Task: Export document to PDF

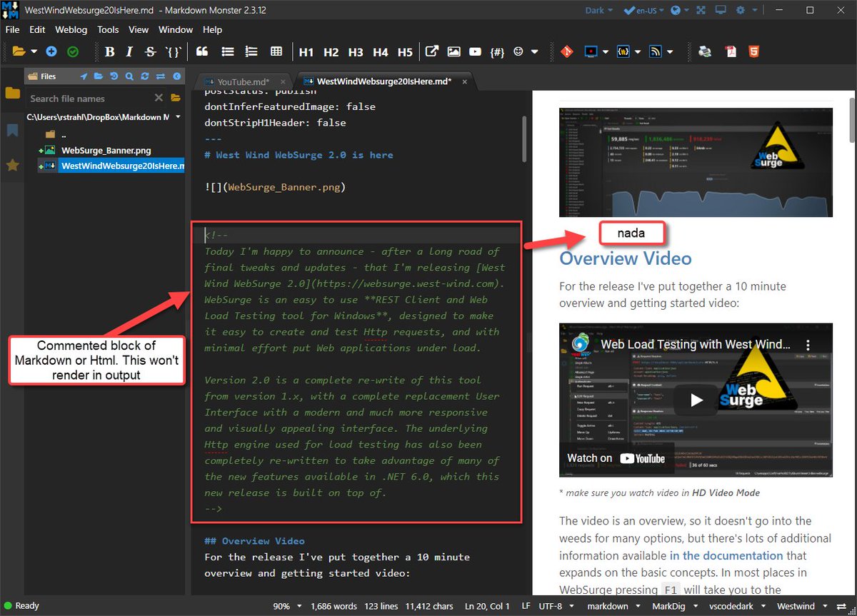Action: pos(731,51)
